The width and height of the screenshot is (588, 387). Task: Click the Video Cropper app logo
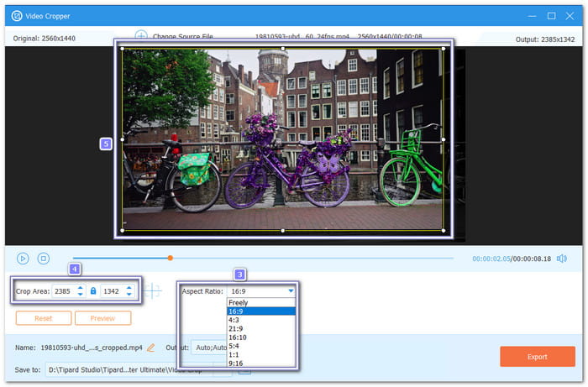click(x=17, y=15)
